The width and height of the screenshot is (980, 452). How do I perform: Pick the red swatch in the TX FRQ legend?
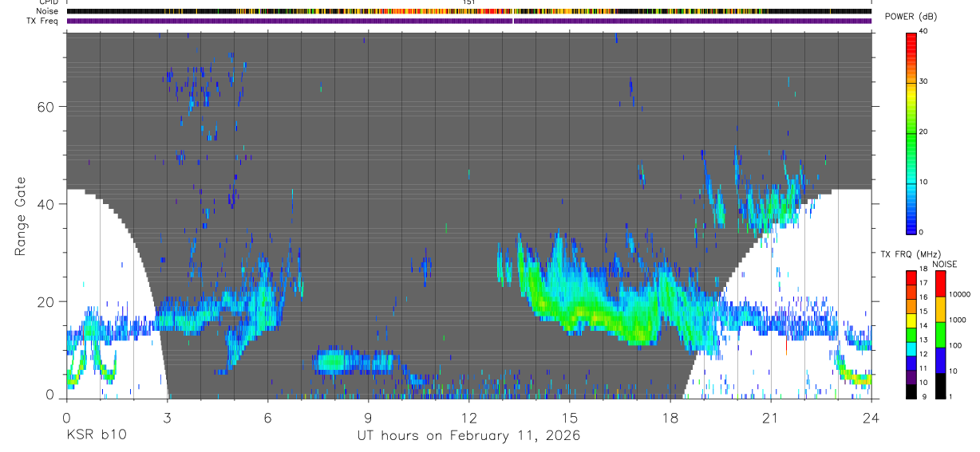pos(911,278)
